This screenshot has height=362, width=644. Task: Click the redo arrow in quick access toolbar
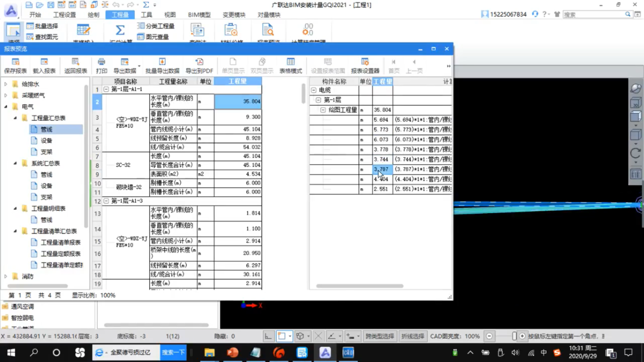130,5
